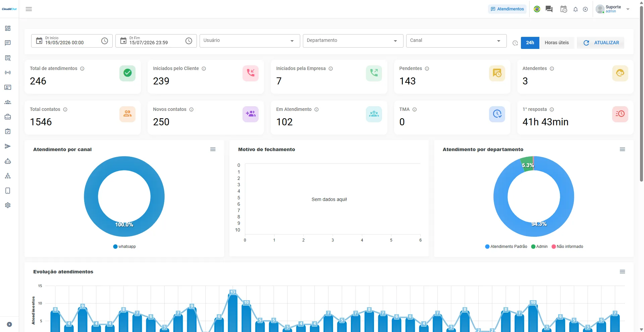Open the Canal dropdown
Image resolution: width=644 pixels, height=332 pixels.
click(x=457, y=41)
